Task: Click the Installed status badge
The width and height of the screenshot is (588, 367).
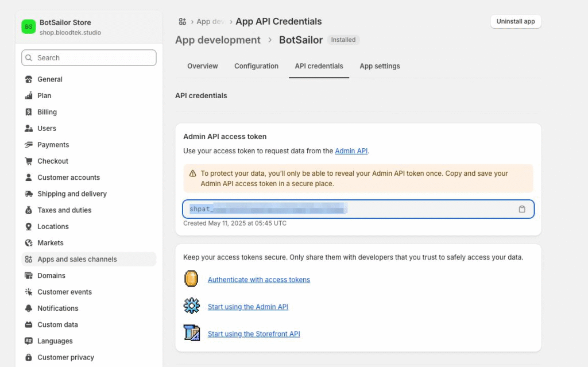Action: pyautogui.click(x=343, y=40)
